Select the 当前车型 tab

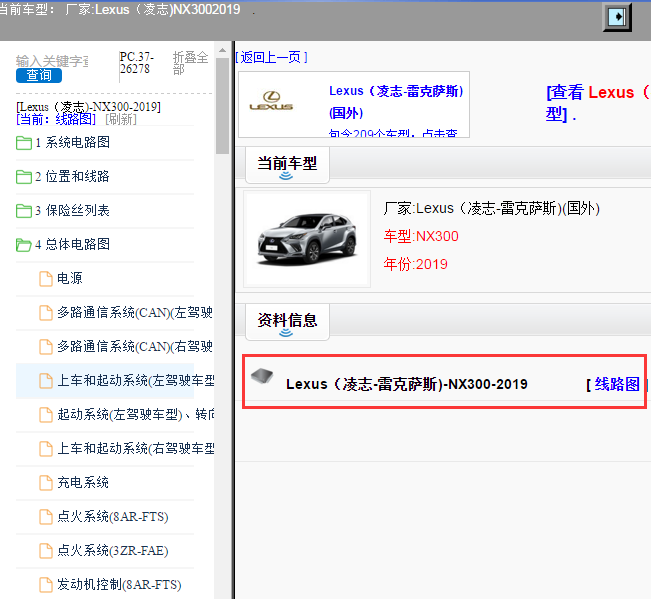point(287,164)
